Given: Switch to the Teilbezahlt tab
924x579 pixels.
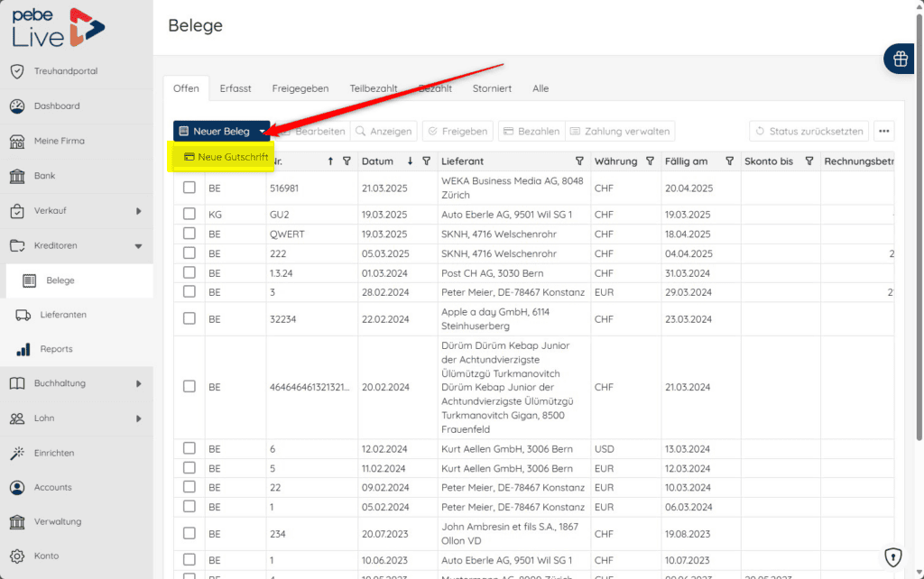Looking at the screenshot, I should (374, 88).
